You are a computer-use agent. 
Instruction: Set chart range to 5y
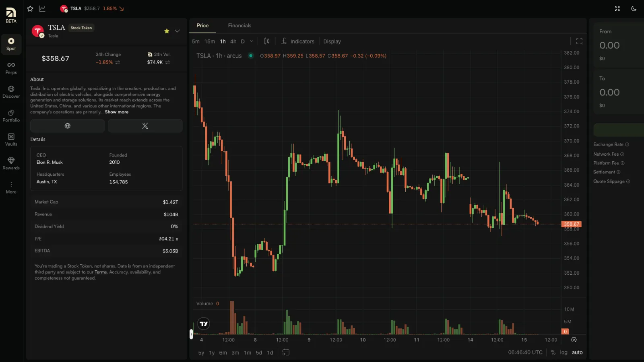tap(201, 353)
